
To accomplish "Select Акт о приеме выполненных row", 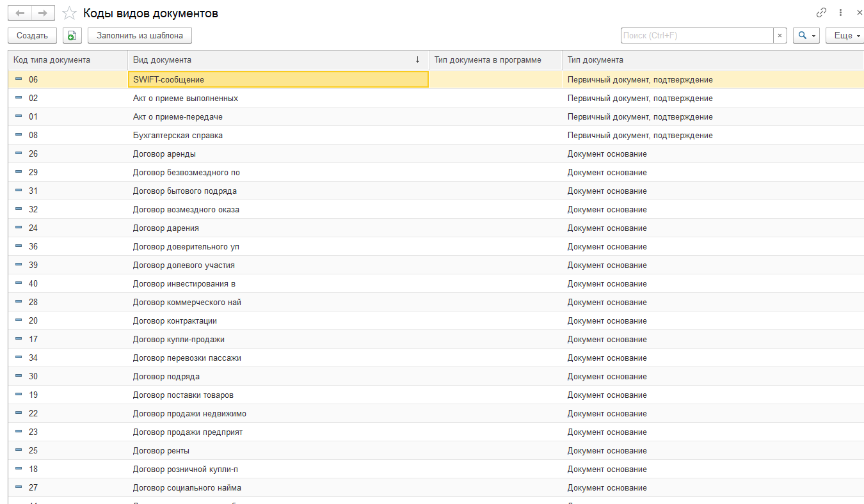I will tap(436, 98).
